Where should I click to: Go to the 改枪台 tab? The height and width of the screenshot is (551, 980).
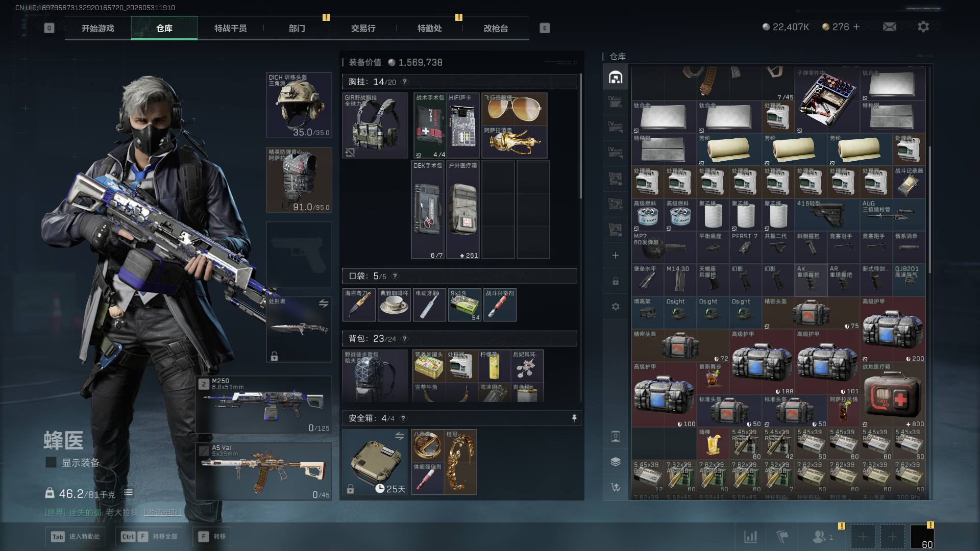click(x=496, y=28)
